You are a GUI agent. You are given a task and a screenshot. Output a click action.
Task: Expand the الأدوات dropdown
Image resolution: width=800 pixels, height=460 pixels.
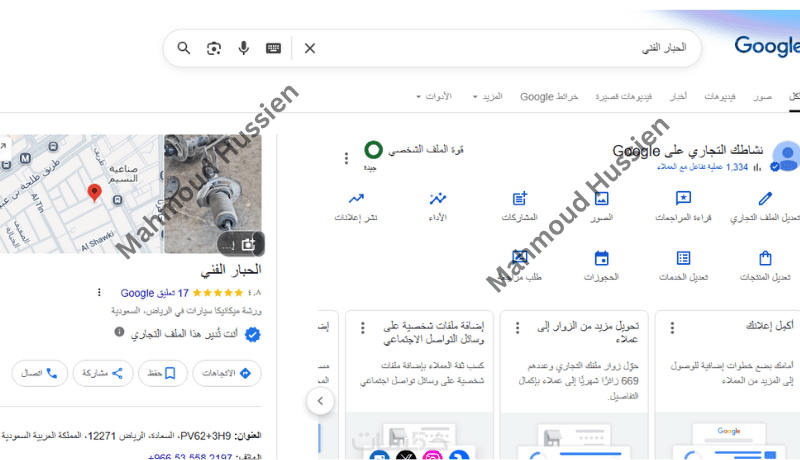pyautogui.click(x=434, y=96)
